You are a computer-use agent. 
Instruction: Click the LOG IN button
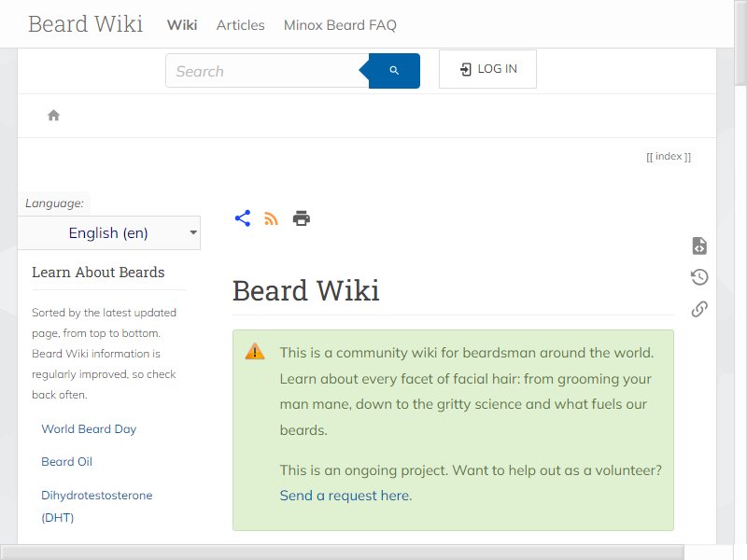487,69
